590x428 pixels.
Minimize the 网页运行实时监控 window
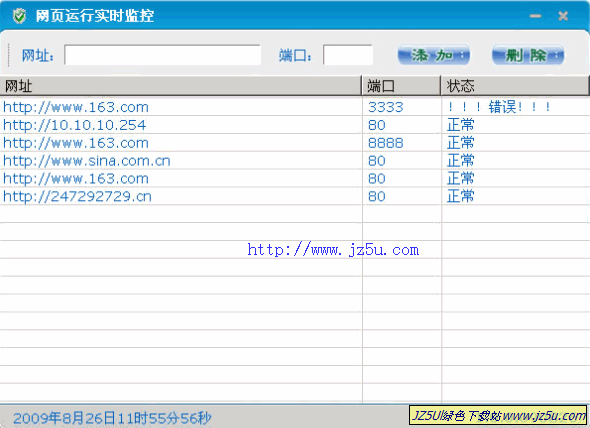pos(535,16)
